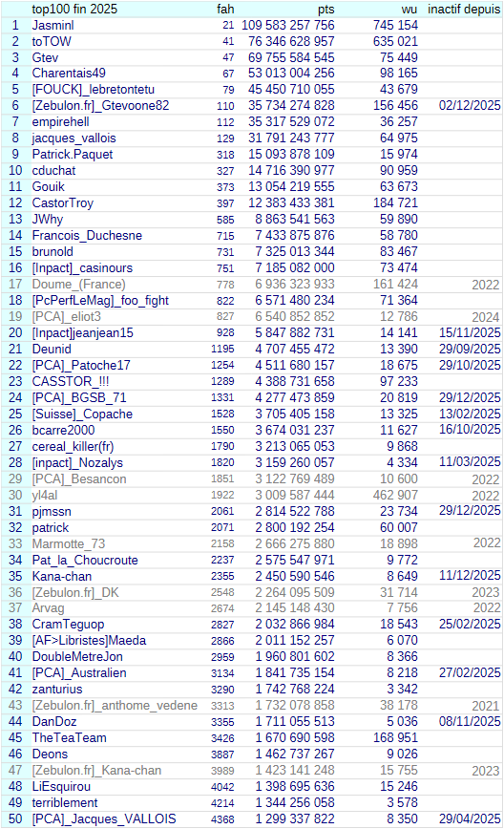Select the date 02/12/2025 cell

click(470, 106)
